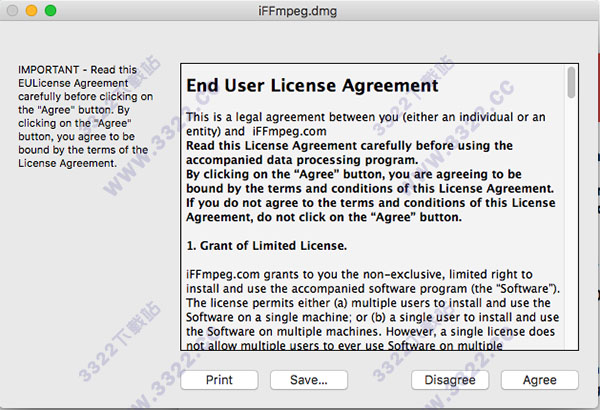Click the bold 'Read this License Agreement carefully' line

[349, 153]
